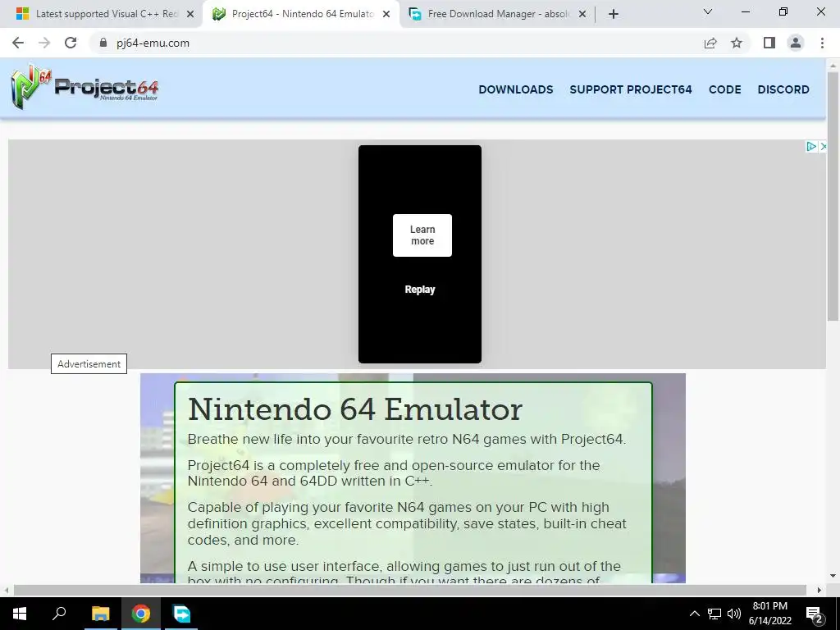
Task: Expand the tab search dropdown arrow
Action: 707,11
